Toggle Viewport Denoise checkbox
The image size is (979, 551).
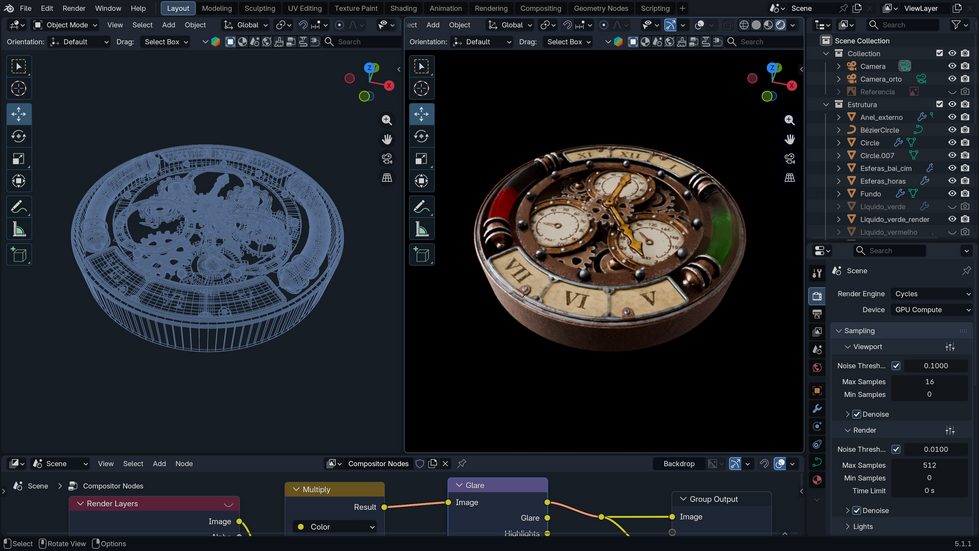coord(857,414)
